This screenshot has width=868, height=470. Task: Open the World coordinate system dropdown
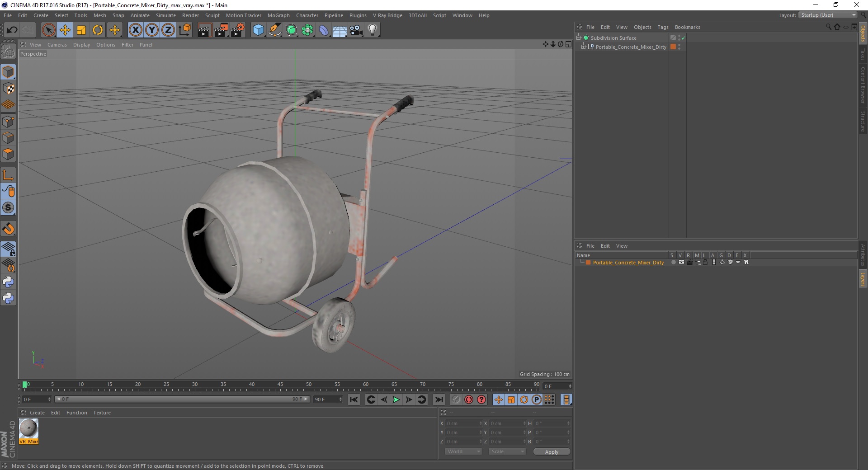tap(463, 451)
